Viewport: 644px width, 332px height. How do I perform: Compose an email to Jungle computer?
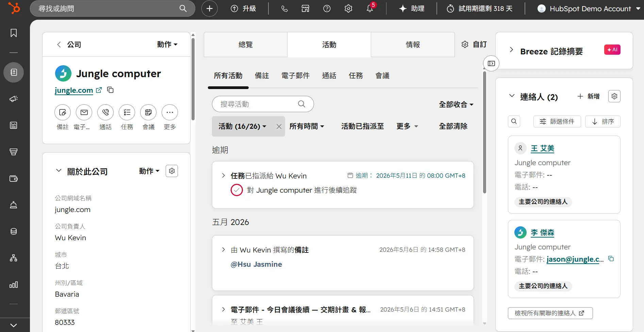(x=84, y=112)
